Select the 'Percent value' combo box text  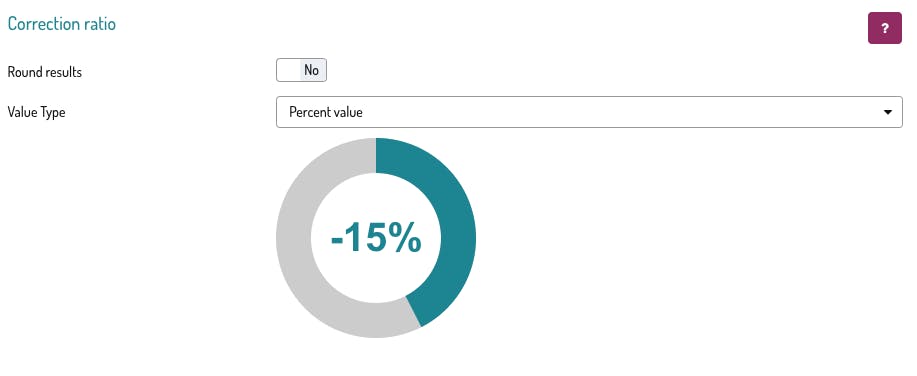click(x=326, y=112)
